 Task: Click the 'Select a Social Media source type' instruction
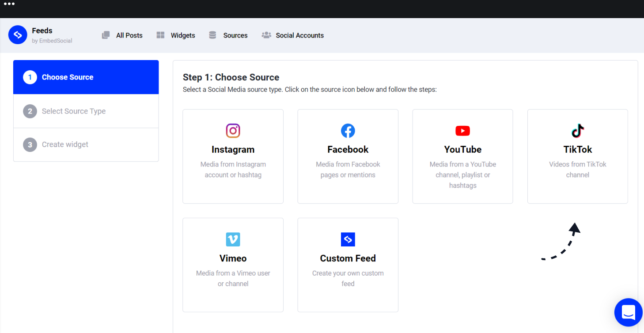tap(310, 90)
